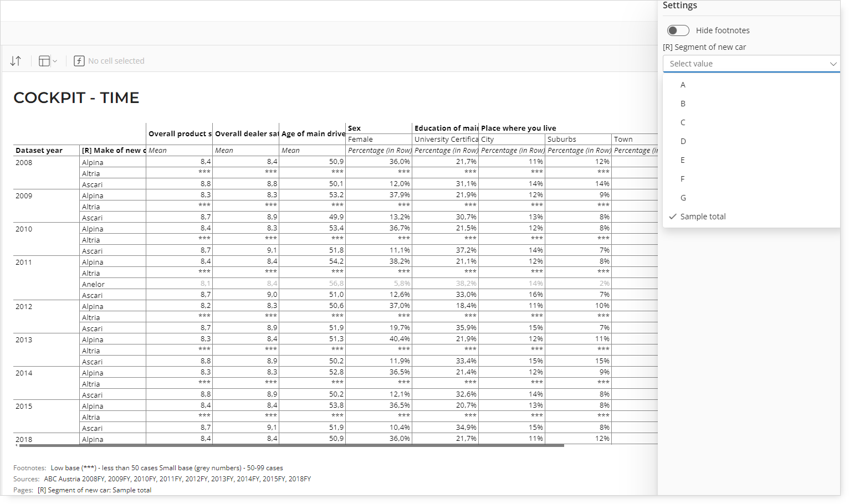Click the Education of main driver header
This screenshot has height=504, width=849.
coord(446,128)
